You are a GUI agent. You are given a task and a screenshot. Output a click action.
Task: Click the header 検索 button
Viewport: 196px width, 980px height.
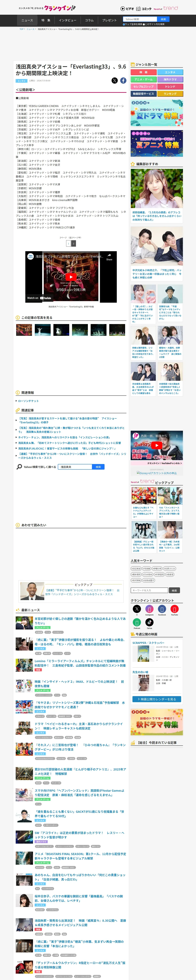tap(163, 19)
